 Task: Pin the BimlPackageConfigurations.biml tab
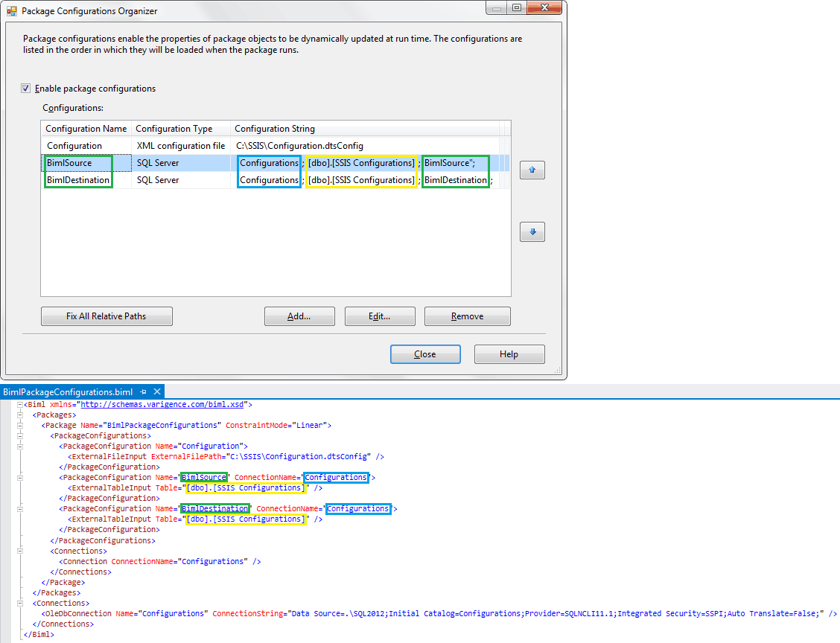143,391
